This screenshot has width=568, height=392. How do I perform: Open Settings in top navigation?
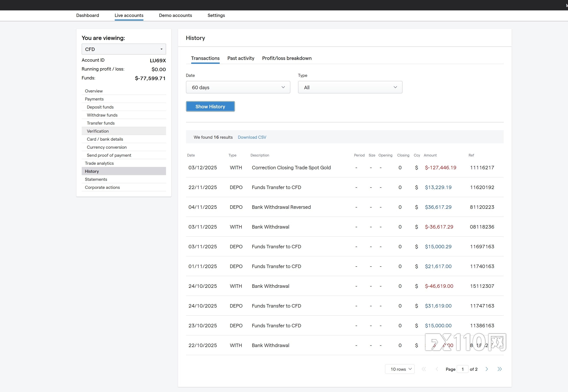[x=216, y=15]
